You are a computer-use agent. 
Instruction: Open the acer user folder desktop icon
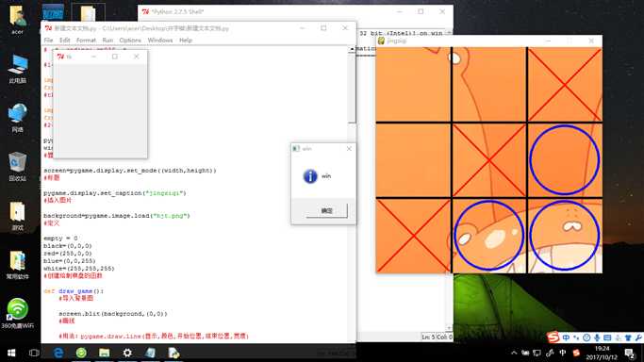point(17,20)
